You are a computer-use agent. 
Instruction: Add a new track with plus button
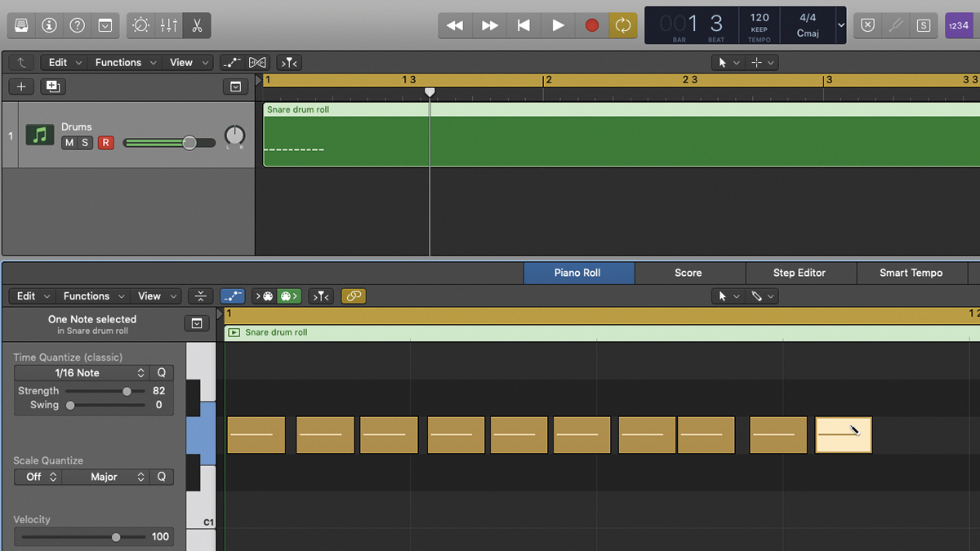pyautogui.click(x=21, y=87)
